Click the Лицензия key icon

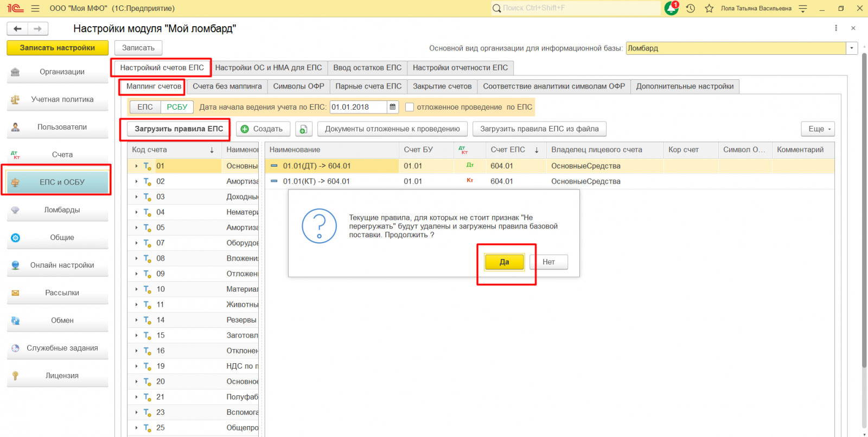15,376
